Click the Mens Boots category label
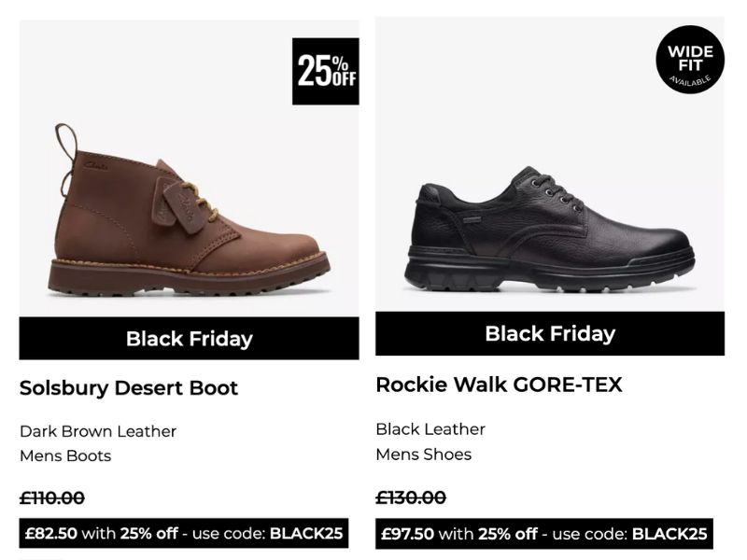The image size is (747, 560). 65,456
